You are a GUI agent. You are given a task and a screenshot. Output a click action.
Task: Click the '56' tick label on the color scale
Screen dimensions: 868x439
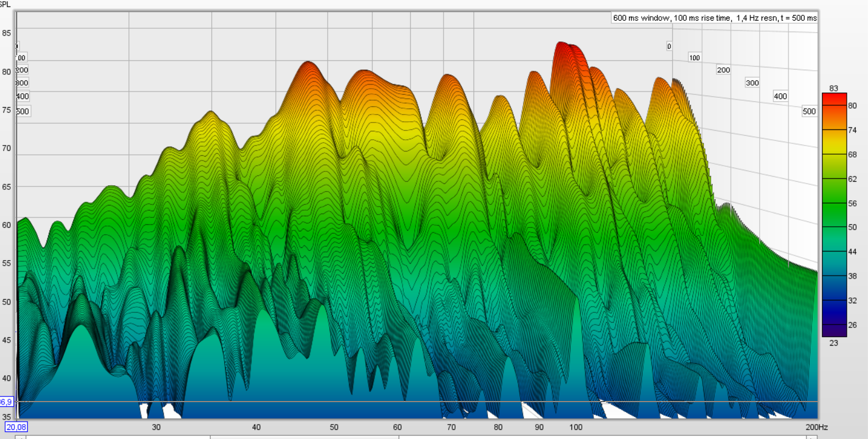[852, 203]
